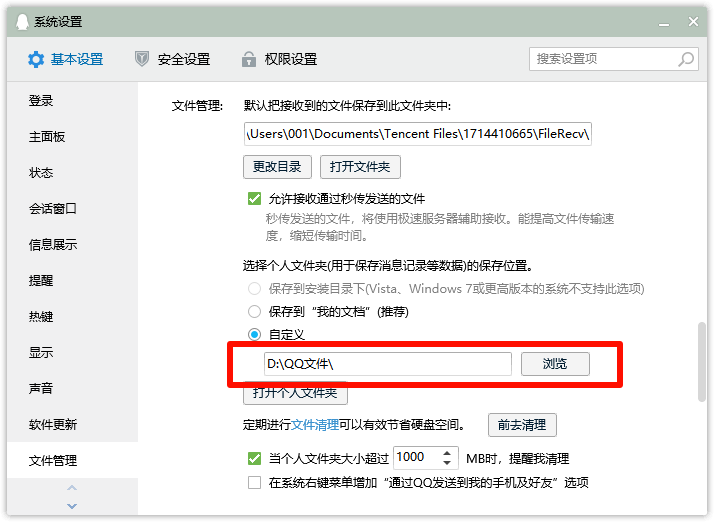Click the magnifier search icon
Screen dimensions: 714x522
pyautogui.click(x=686, y=59)
